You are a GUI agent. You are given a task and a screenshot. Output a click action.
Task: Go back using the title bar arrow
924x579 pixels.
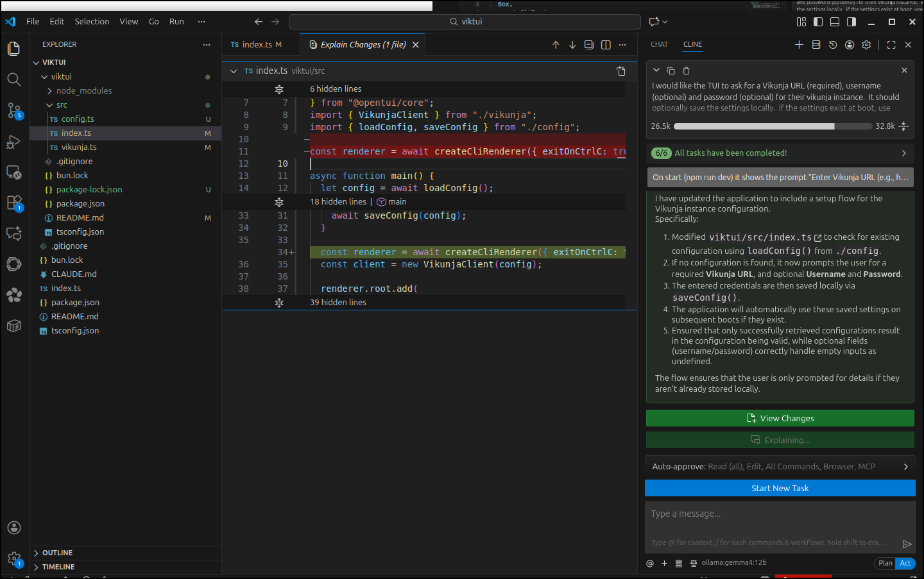click(259, 21)
